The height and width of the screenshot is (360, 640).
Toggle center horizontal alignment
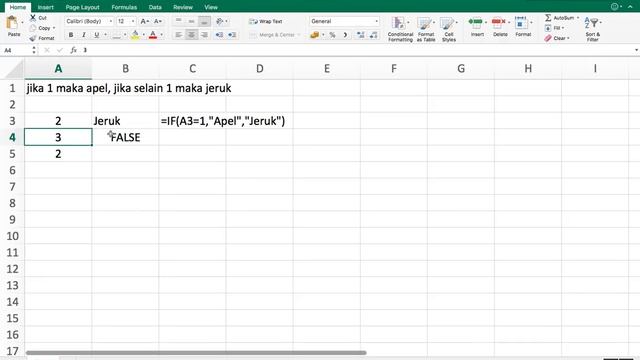[x=191, y=35]
